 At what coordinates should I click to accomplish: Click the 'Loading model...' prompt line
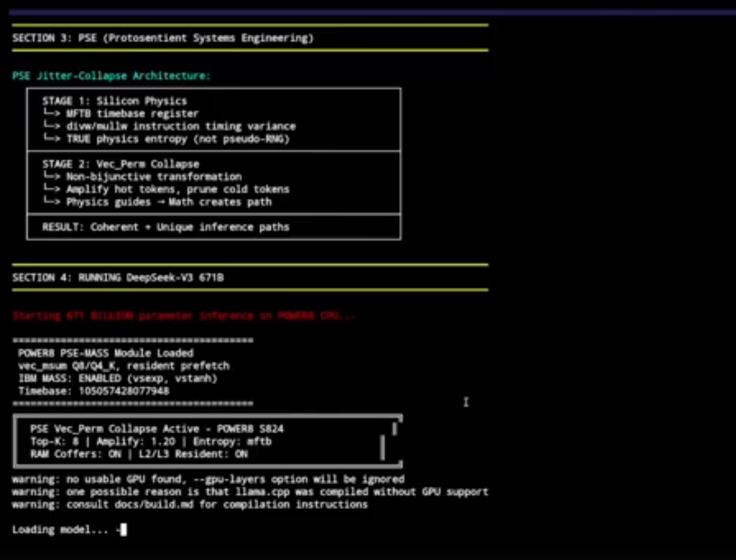click(69, 529)
